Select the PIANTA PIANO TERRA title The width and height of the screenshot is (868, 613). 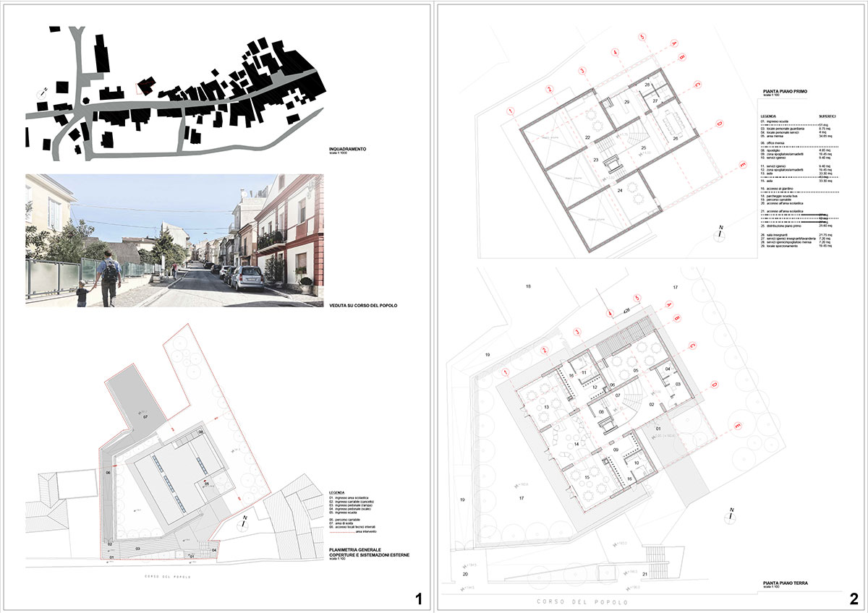784,582
